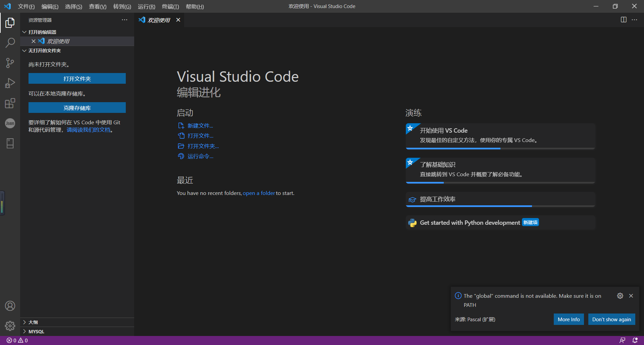This screenshot has width=644, height=345.
Task: Open the Accounts icon near the bottom
Action: coord(10,305)
